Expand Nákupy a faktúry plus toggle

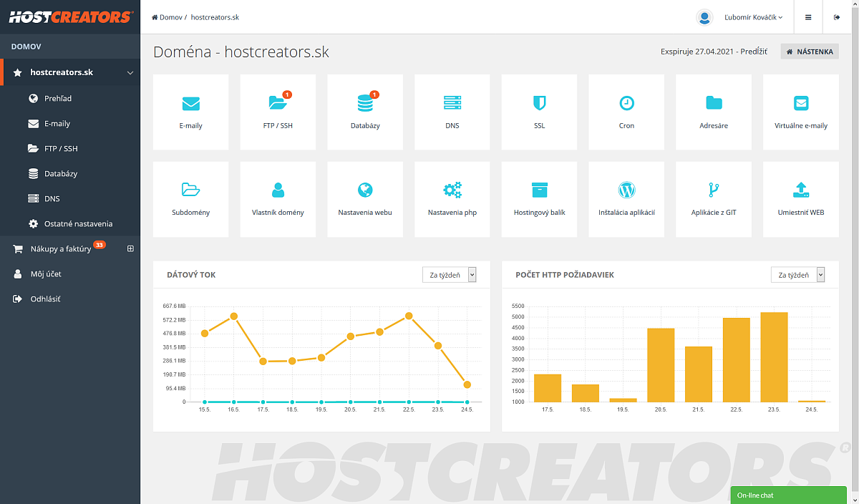tap(130, 248)
